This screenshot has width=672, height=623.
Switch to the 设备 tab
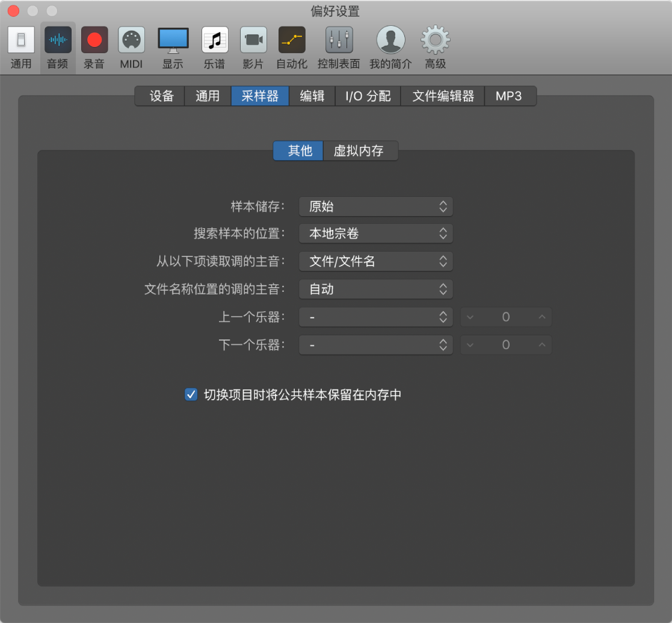point(159,96)
